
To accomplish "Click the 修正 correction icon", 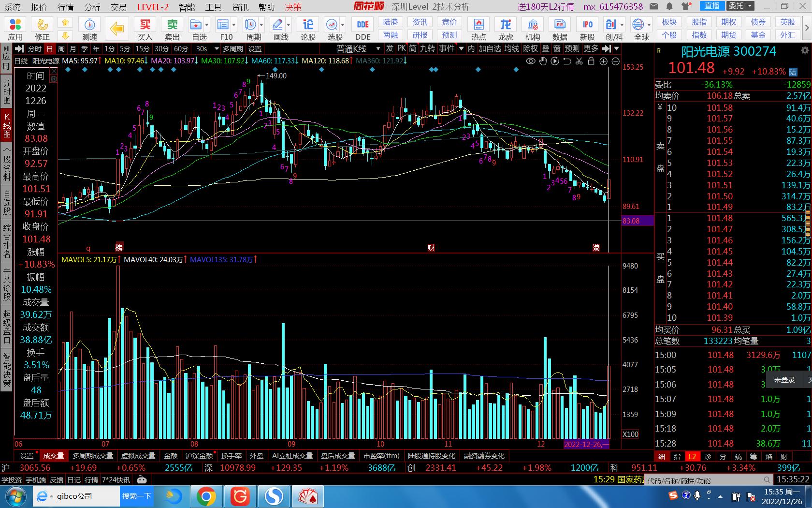I will pos(42,29).
